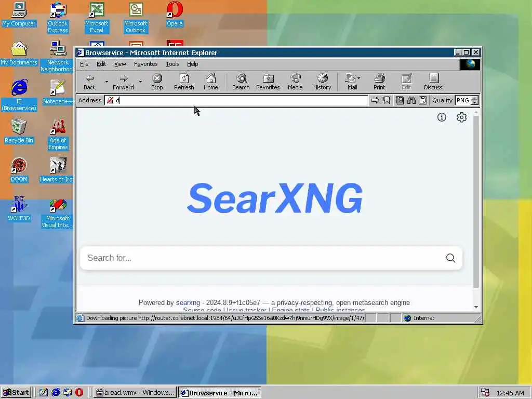Refresh the current page

point(184,82)
